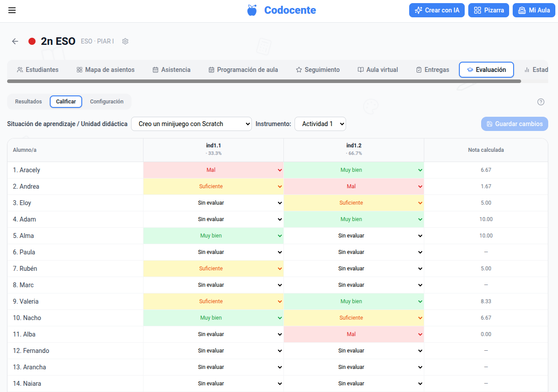Click the ind1.1 column header

[213, 150]
